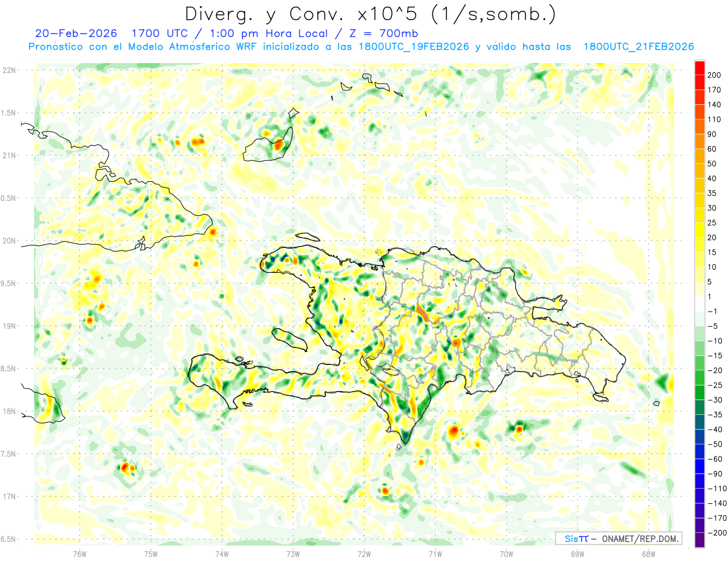Click the latitude label '19N'
Image resolution: width=728 pixels, height=562 pixels.
(9, 326)
